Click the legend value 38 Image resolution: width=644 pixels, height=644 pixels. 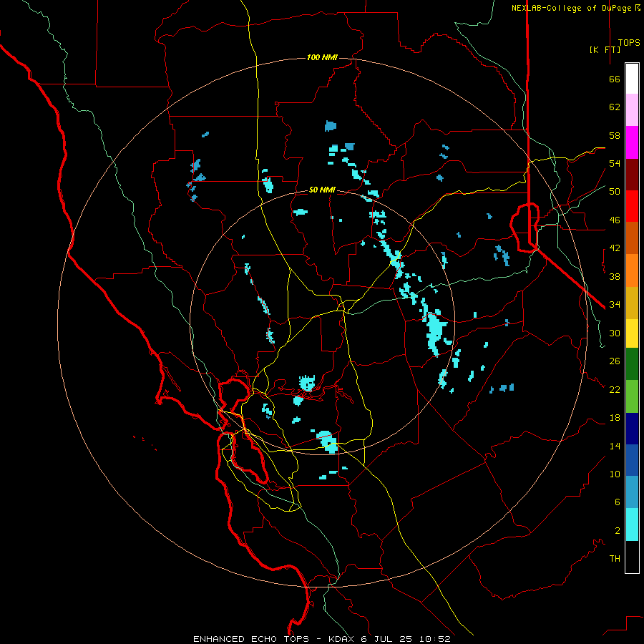coord(615,276)
